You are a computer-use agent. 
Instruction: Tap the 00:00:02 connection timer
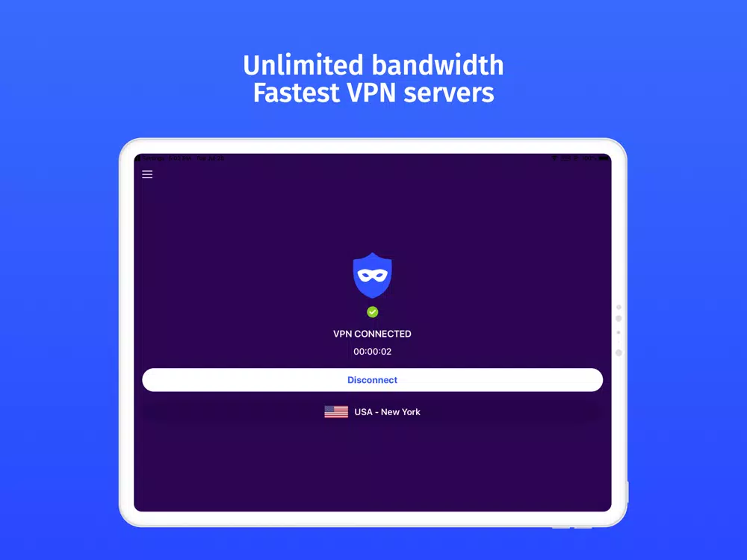(x=372, y=352)
